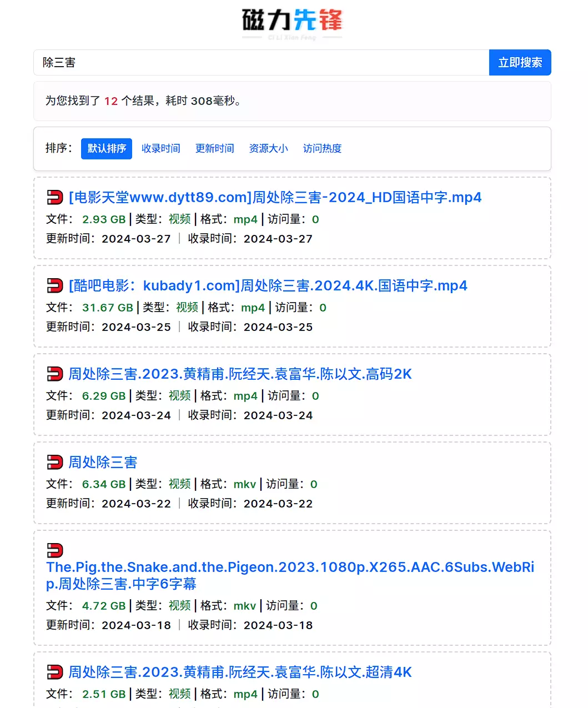The height and width of the screenshot is (708, 588).
Task: Open the dytt89 2024 HD国语中字 result
Action: [275, 198]
